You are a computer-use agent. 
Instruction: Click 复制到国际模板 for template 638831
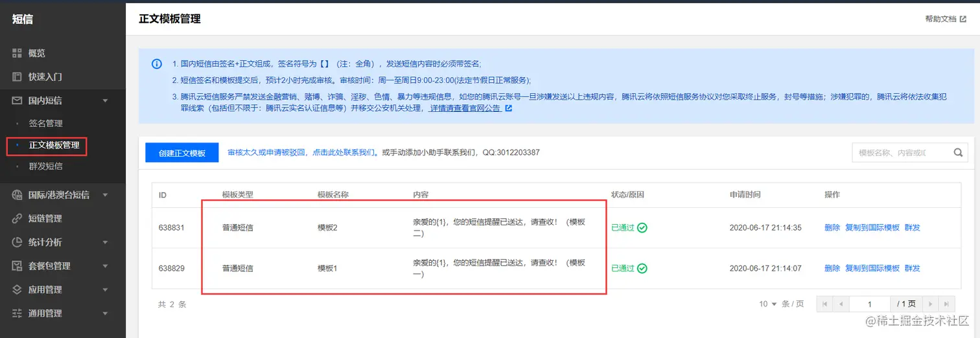pos(872,228)
